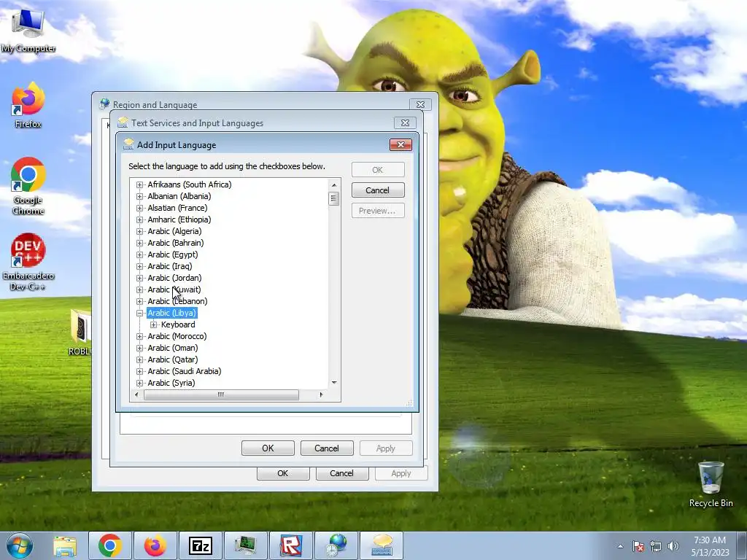Close the Add Input Language dialog
747x560 pixels.
tap(400, 145)
